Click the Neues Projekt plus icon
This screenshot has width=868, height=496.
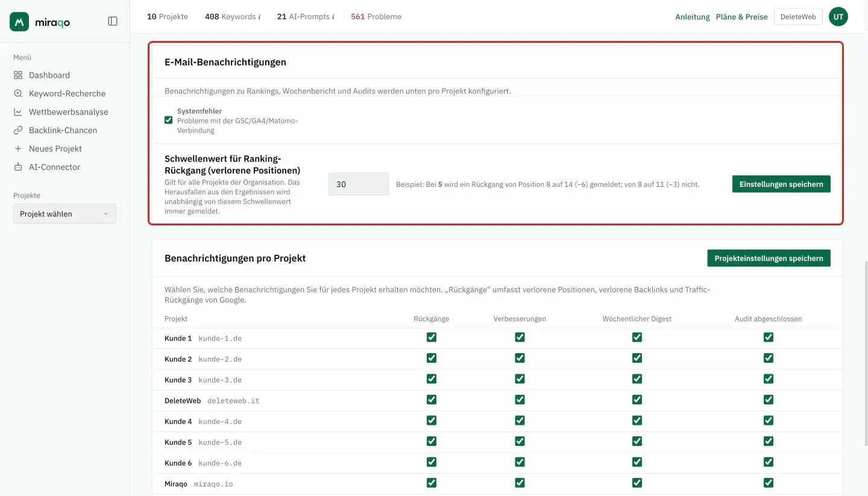18,149
